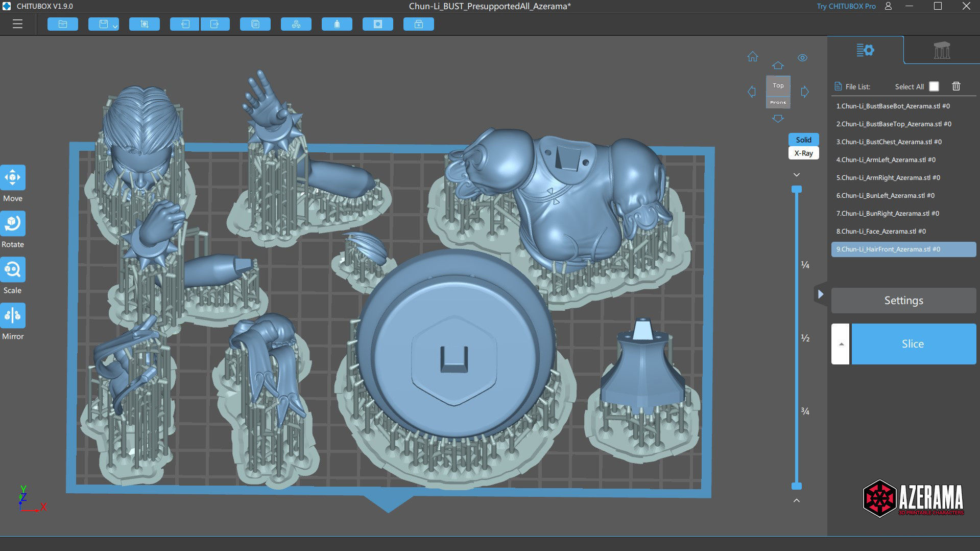Click the Open File folder icon

63,24
